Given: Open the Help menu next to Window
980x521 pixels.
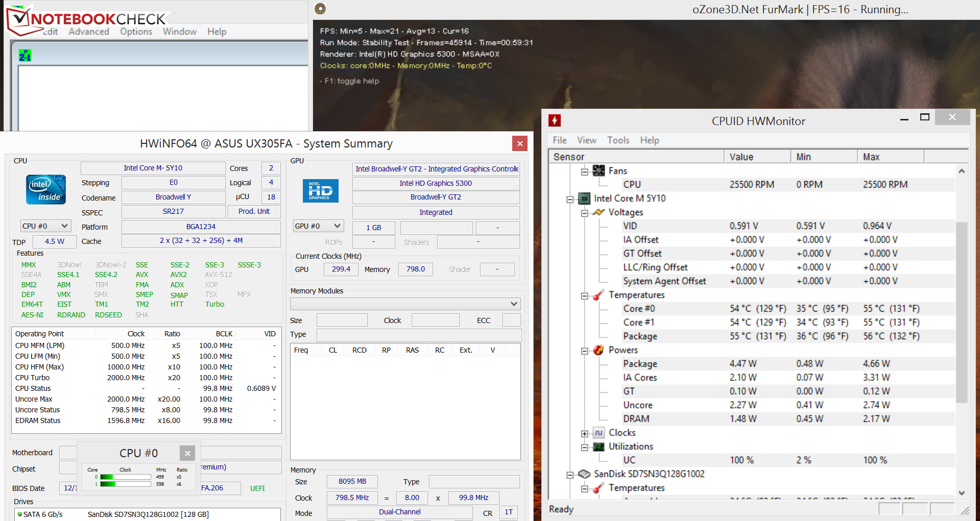Looking at the screenshot, I should [217, 32].
